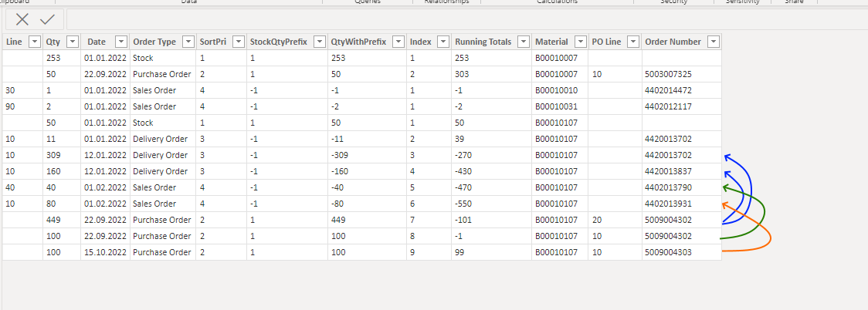
Task: Click order number cell 4402013931
Action: pos(681,204)
